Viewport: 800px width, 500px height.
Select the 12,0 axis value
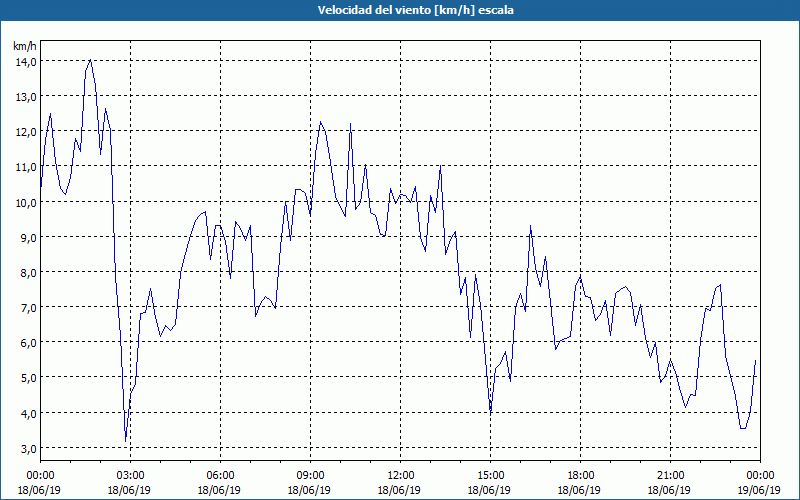pyautogui.click(x=26, y=132)
